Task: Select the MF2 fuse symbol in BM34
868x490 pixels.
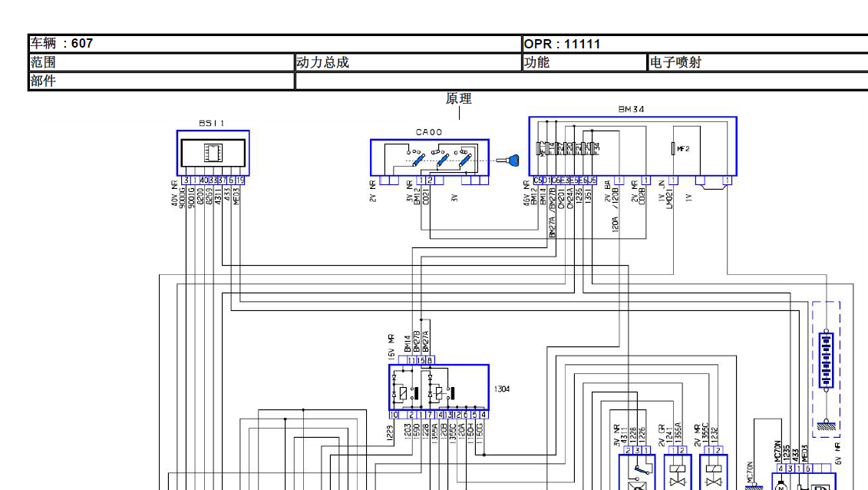Action: (675, 148)
